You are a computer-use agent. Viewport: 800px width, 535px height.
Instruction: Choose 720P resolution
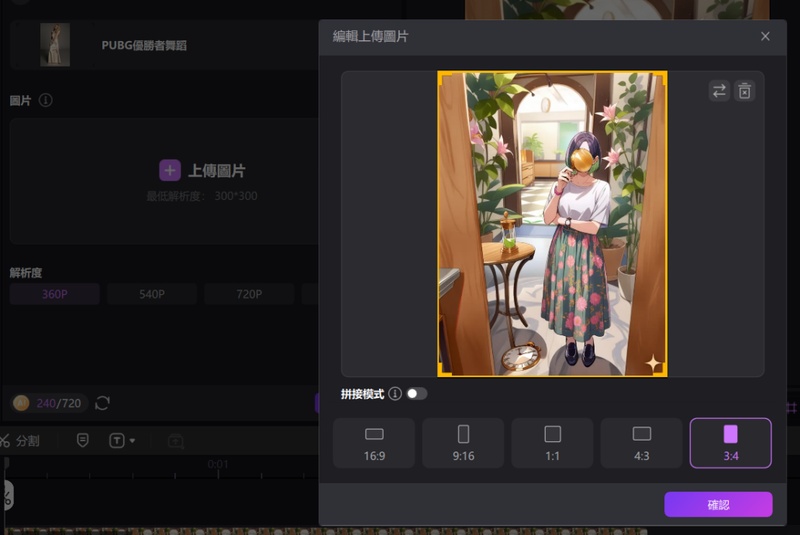pos(249,294)
